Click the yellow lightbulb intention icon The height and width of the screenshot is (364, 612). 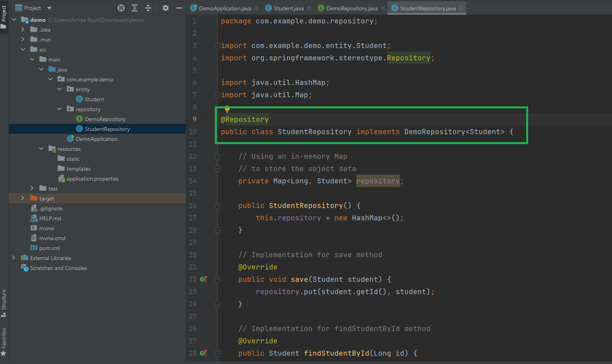coord(227,109)
